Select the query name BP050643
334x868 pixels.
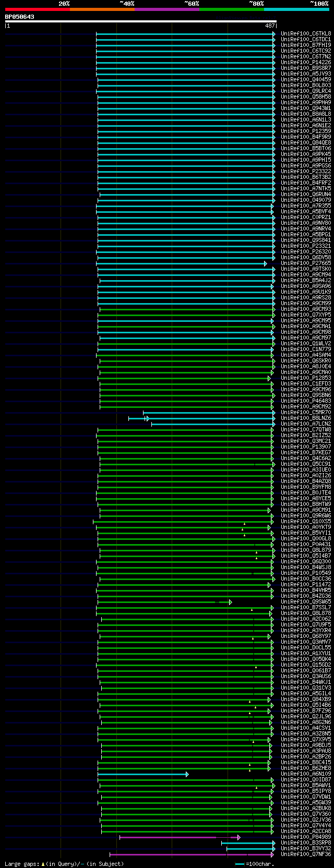(20, 17)
